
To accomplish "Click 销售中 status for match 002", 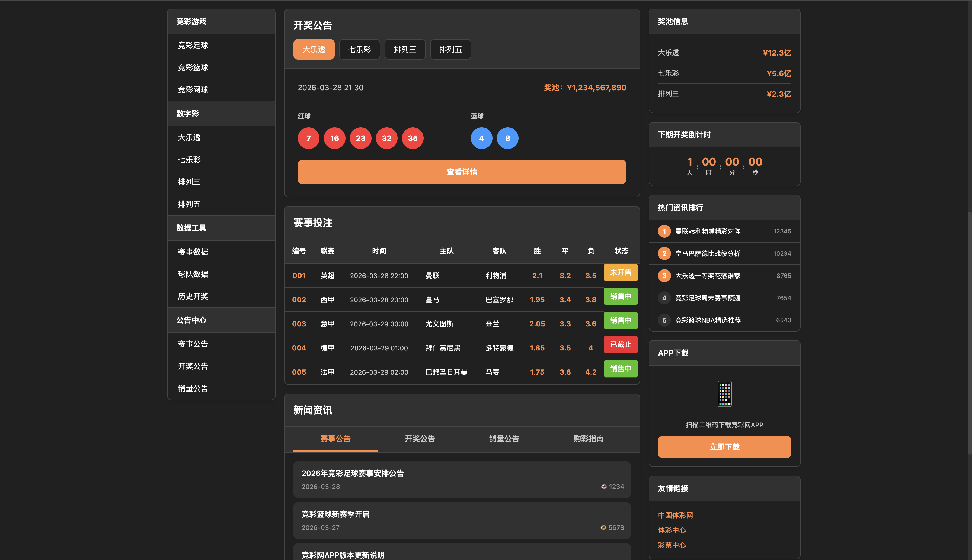I will coord(620,296).
